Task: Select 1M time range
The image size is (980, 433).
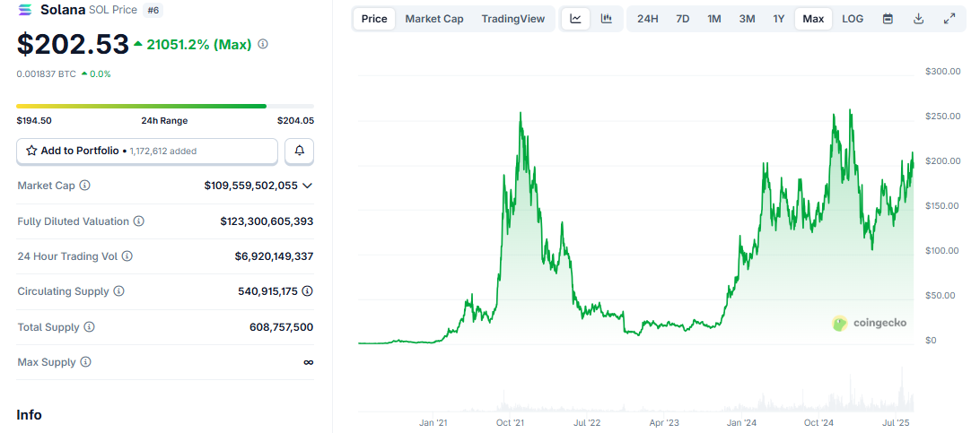Action: pyautogui.click(x=714, y=19)
